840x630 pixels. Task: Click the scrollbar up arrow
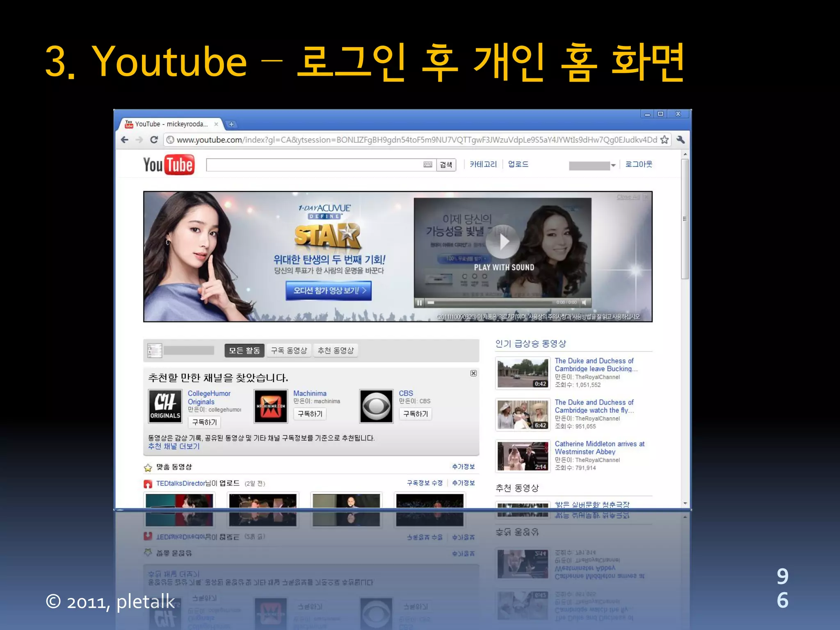[685, 155]
